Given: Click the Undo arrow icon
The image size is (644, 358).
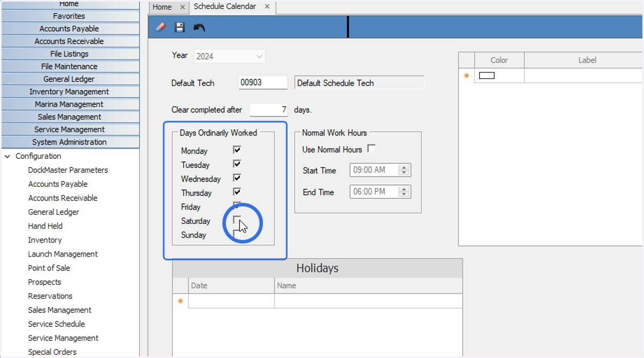Looking at the screenshot, I should point(199,27).
